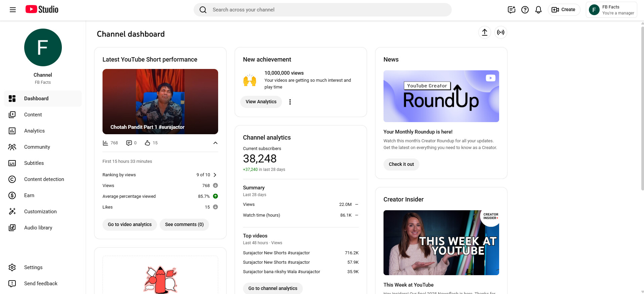
Task: Expand the Ranking by views chevron
Action: point(215,175)
